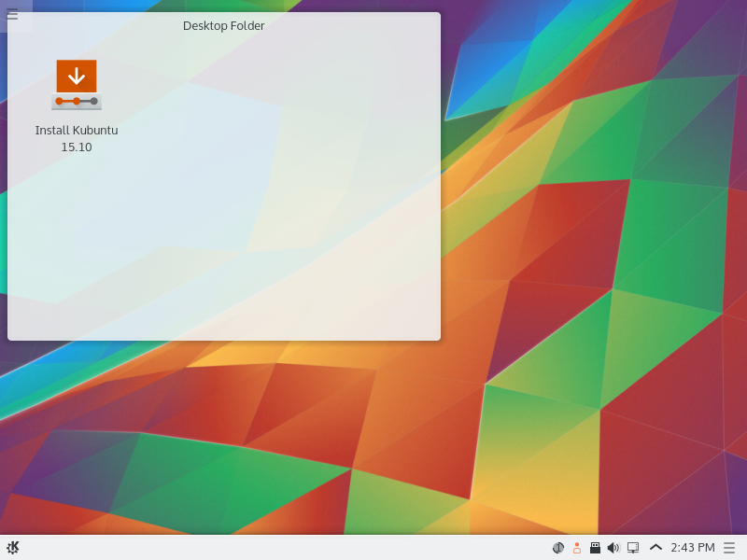Image resolution: width=747 pixels, height=560 pixels.
Task: Open the network connections tray icon
Action: coord(633,548)
